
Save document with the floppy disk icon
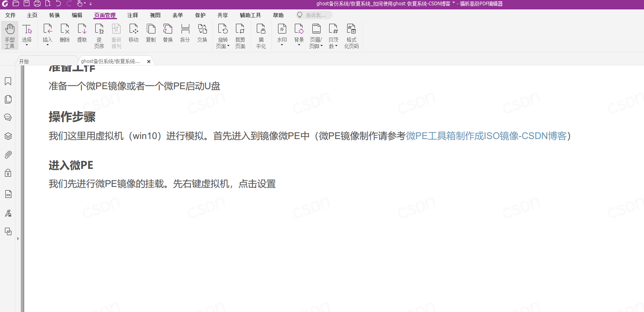click(27, 4)
